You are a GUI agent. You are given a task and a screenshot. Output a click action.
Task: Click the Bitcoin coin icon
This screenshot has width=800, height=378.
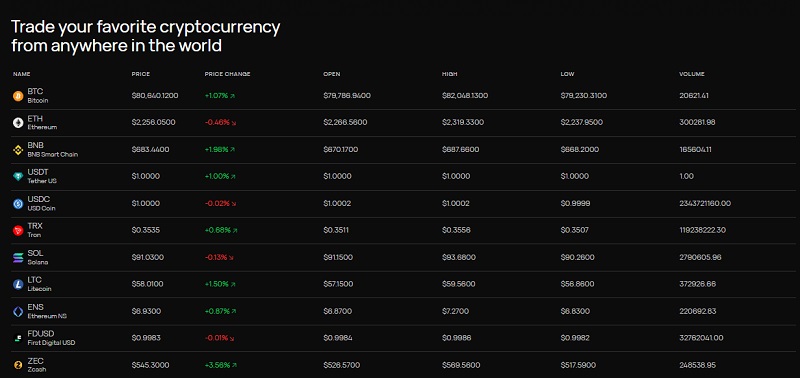18,96
